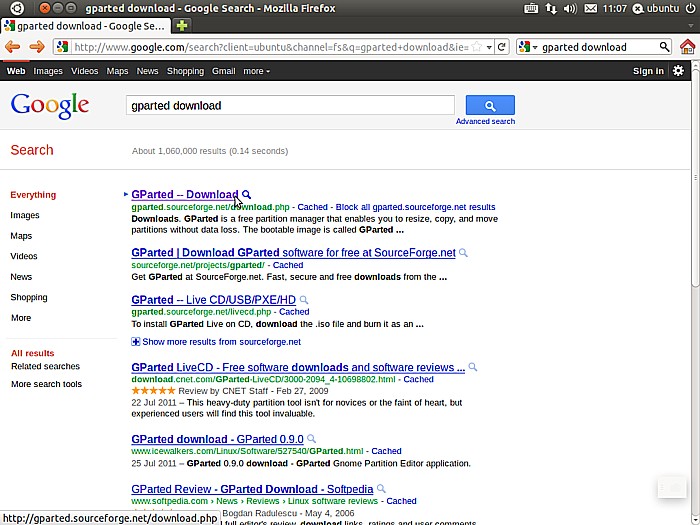The image size is (700, 525).
Task: Preview GParted 0.9.0 result magnifier
Action: click(311, 439)
